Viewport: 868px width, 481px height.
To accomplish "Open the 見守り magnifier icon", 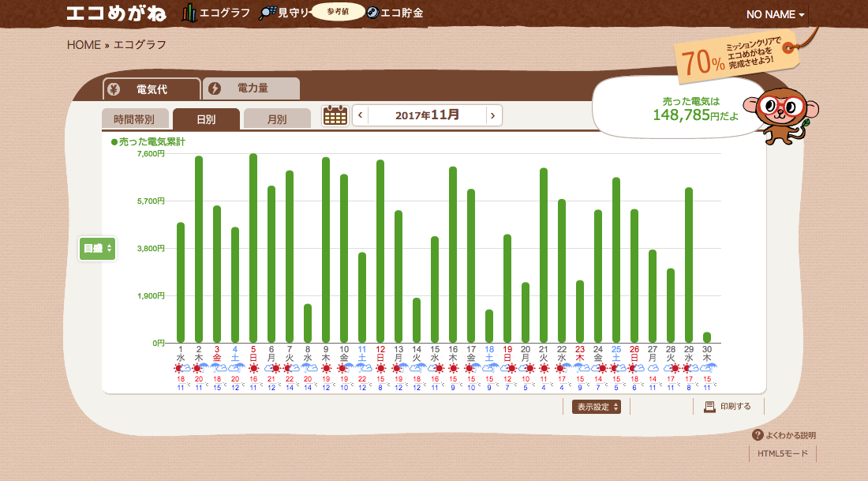I will point(268,13).
